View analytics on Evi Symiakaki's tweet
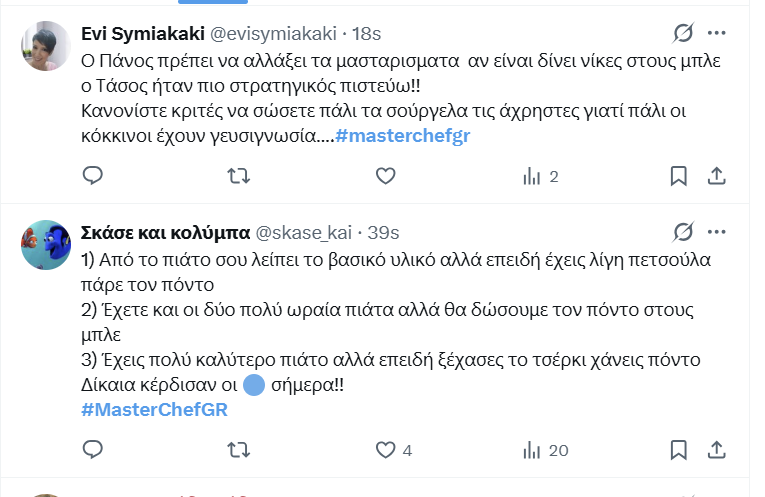Image resolution: width=765 pixels, height=497 pixels. [x=531, y=176]
